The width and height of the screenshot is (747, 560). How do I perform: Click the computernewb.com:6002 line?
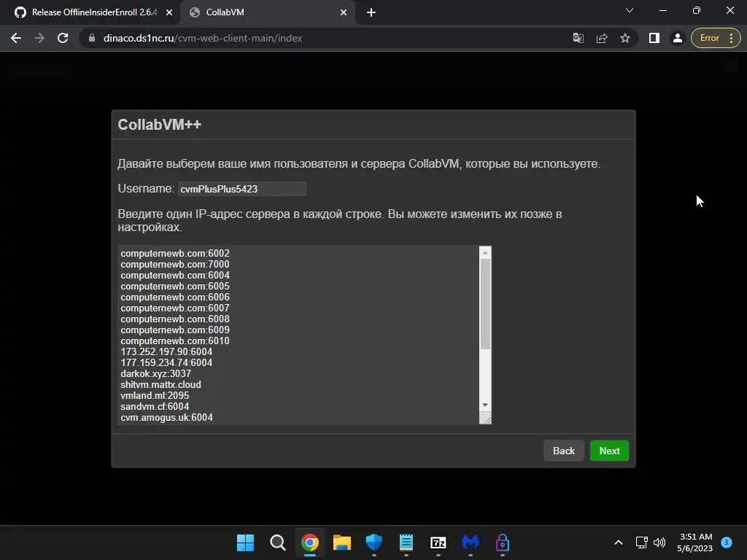click(x=175, y=253)
